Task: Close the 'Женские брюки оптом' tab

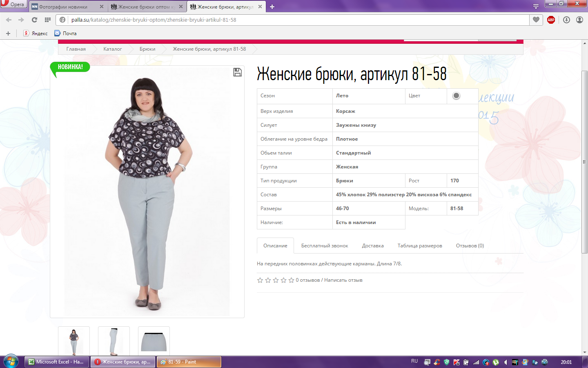Action: click(181, 7)
